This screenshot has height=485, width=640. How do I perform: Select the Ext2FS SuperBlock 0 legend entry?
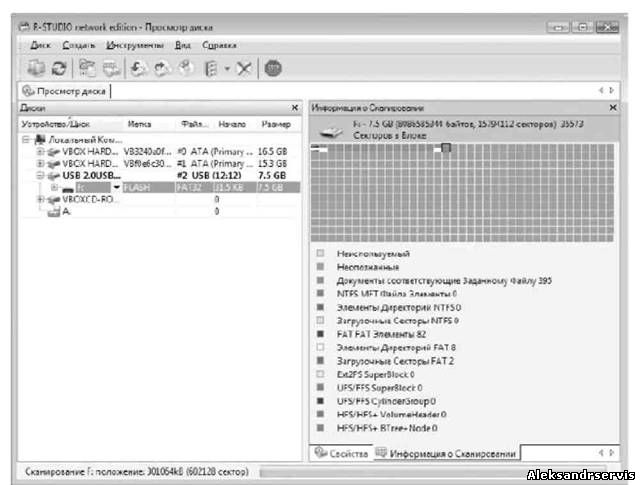coord(376,374)
